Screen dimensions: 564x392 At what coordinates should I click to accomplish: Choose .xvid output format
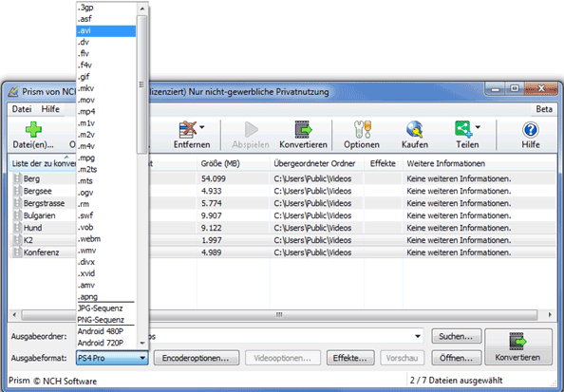click(x=106, y=273)
